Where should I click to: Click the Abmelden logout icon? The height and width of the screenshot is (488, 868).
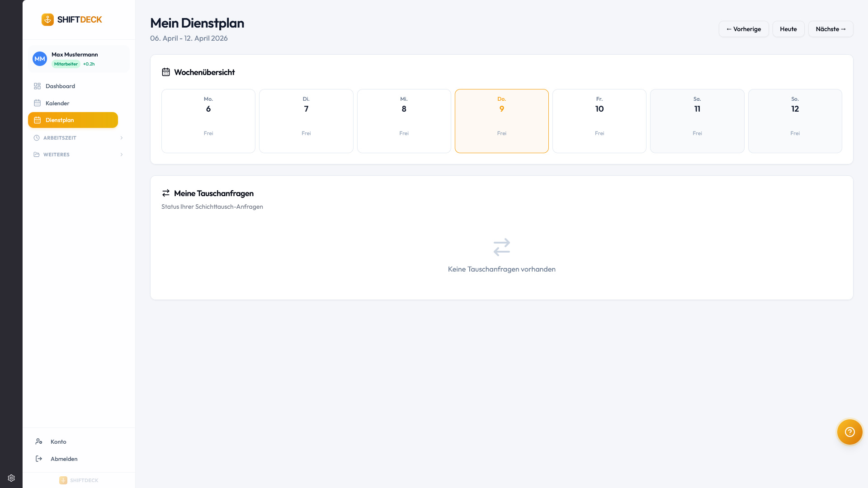click(39, 459)
